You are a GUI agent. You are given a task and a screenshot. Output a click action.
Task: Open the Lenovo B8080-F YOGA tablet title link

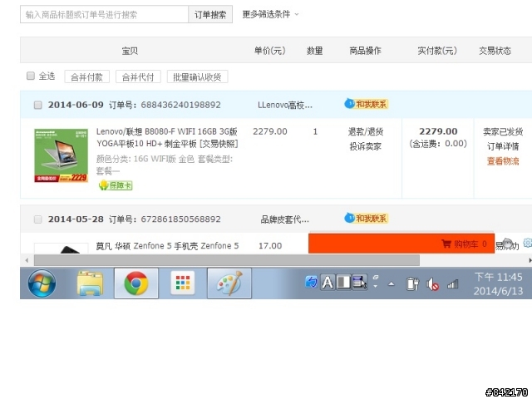pyautogui.click(x=167, y=137)
